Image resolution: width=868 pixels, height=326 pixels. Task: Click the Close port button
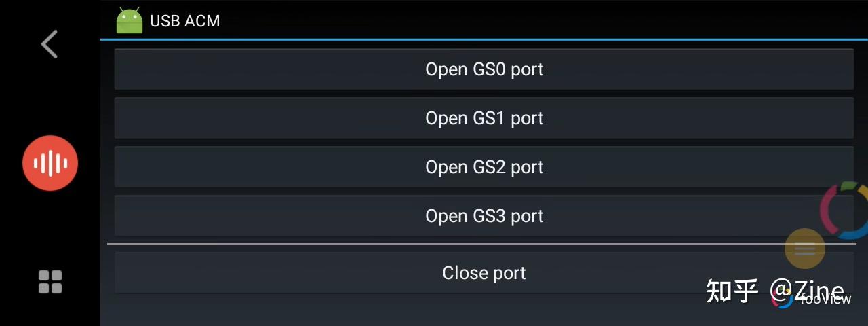[484, 273]
